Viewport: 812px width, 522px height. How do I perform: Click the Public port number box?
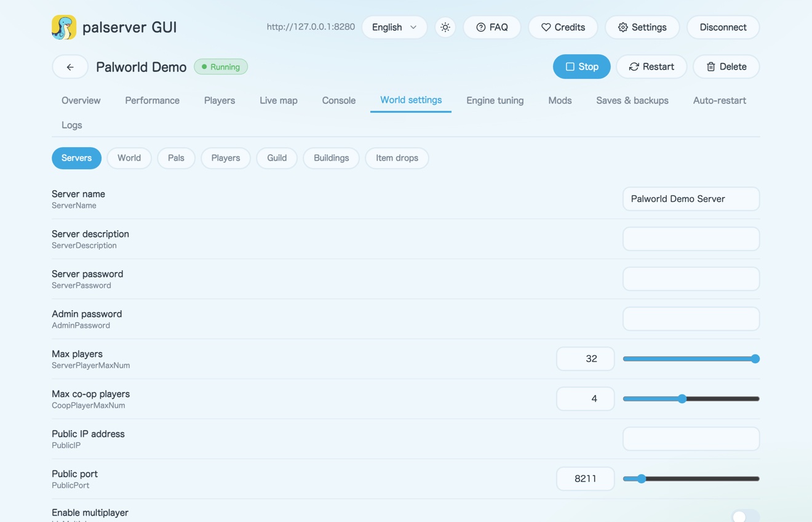coord(585,479)
